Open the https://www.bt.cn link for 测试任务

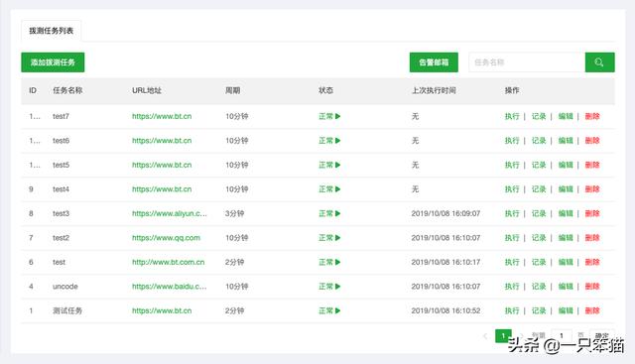tap(162, 311)
